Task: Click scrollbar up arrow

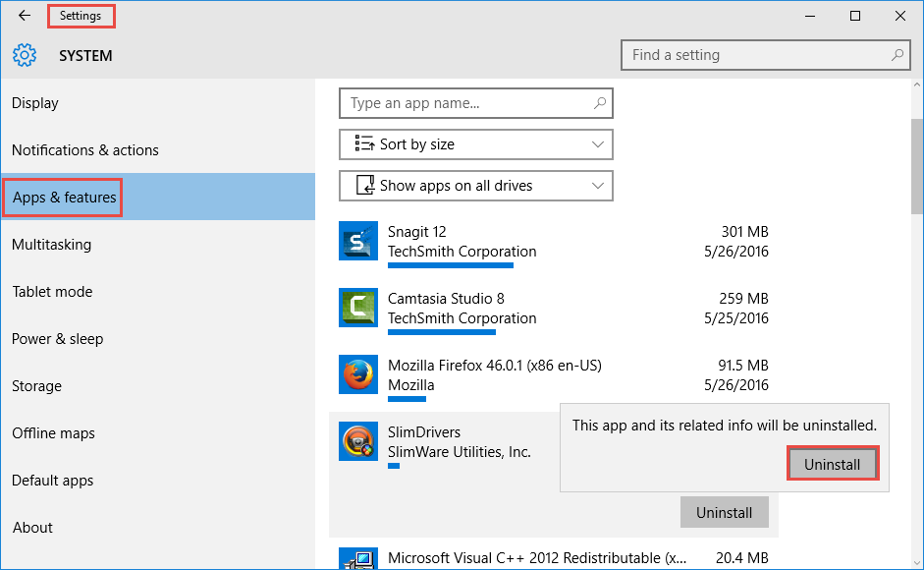Action: [x=917, y=85]
